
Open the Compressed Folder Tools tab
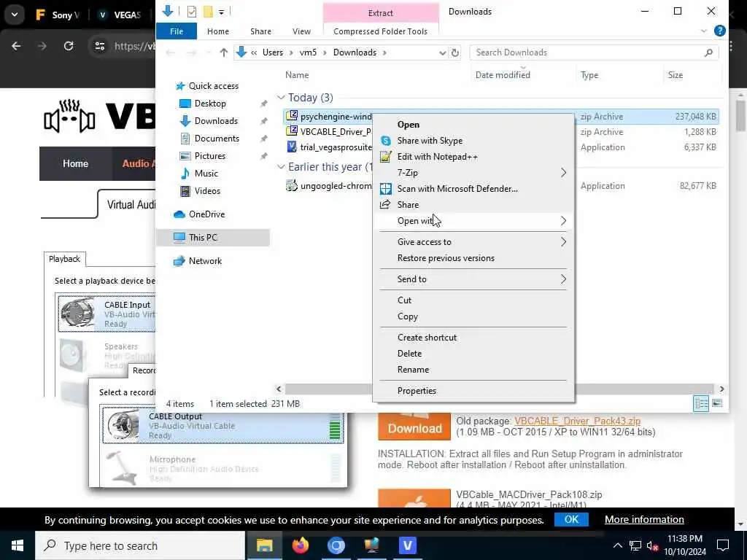(380, 31)
